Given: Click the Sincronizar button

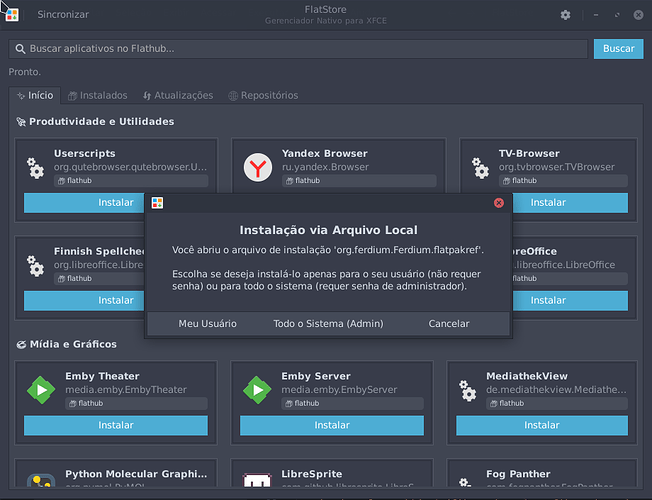Looking at the screenshot, I should pyautogui.click(x=63, y=15).
